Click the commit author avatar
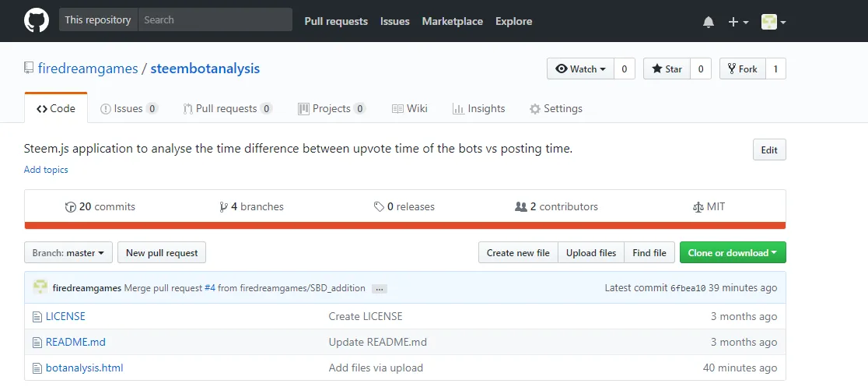 coord(40,287)
